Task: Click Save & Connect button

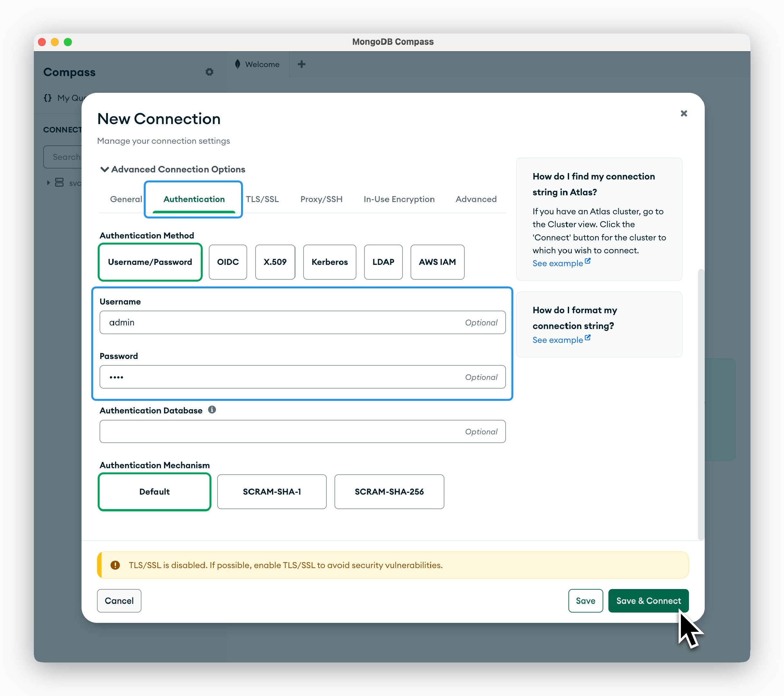Action: (648, 601)
